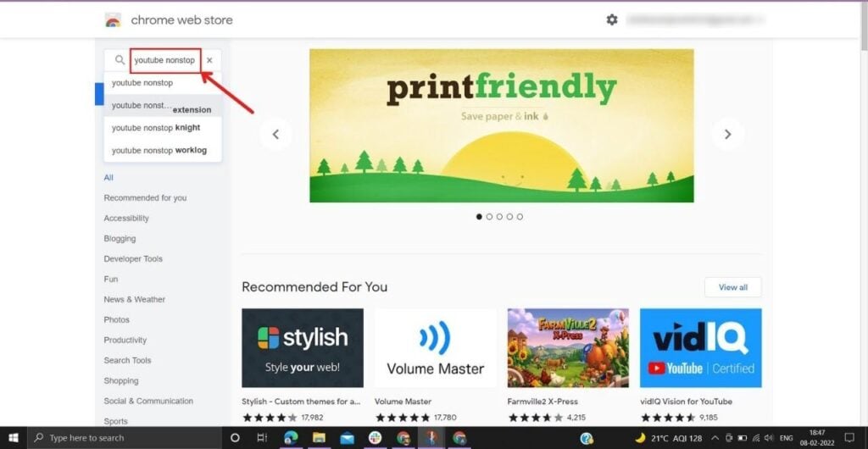Select fifth carousel dot indicator
Viewport: 868px width, 449px height.
pos(520,217)
